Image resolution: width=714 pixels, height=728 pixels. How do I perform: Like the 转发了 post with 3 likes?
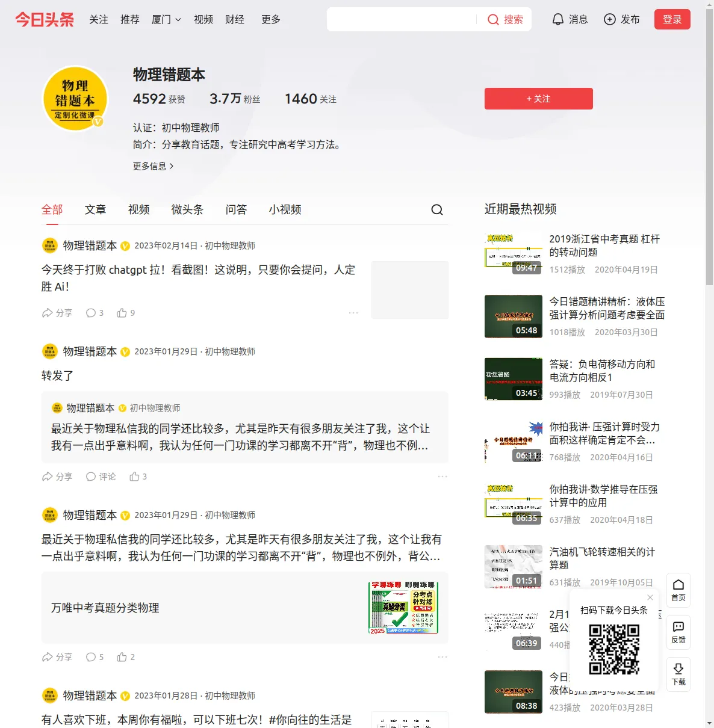coord(138,477)
